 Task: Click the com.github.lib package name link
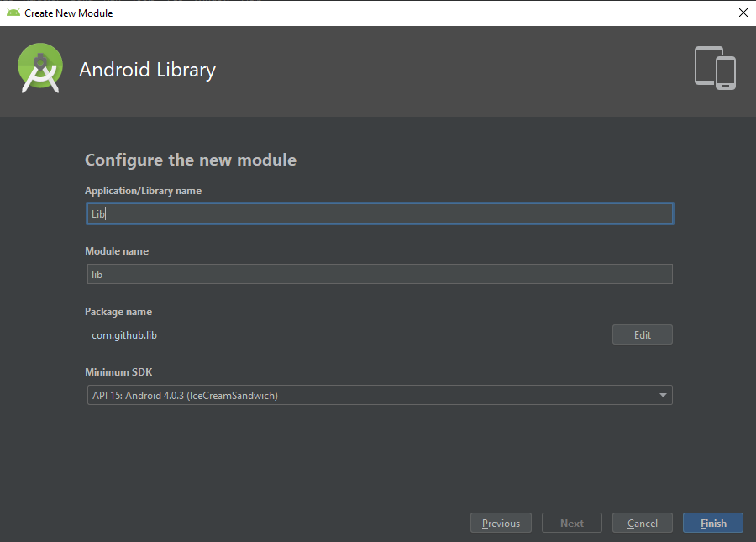tap(124, 334)
